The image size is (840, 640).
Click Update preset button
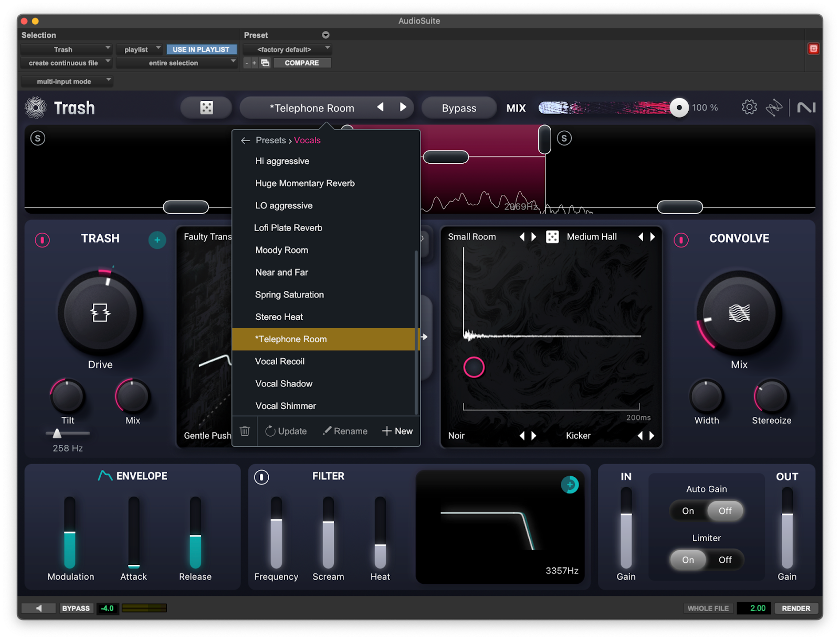coord(286,431)
